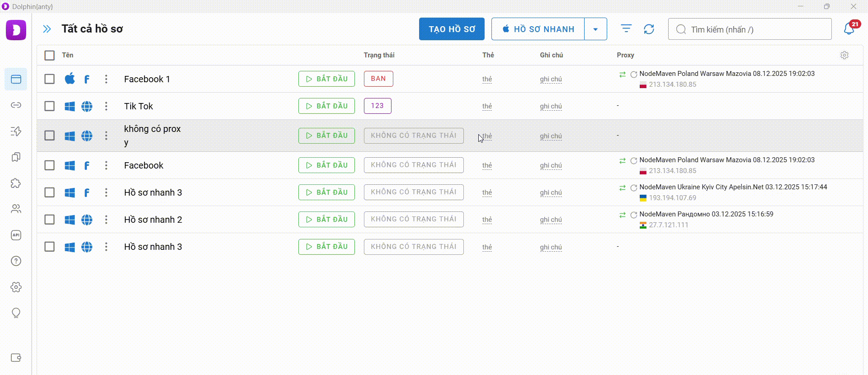Screen dimensions: 868x375
Task: Open table column settings gear
Action: (x=844, y=55)
